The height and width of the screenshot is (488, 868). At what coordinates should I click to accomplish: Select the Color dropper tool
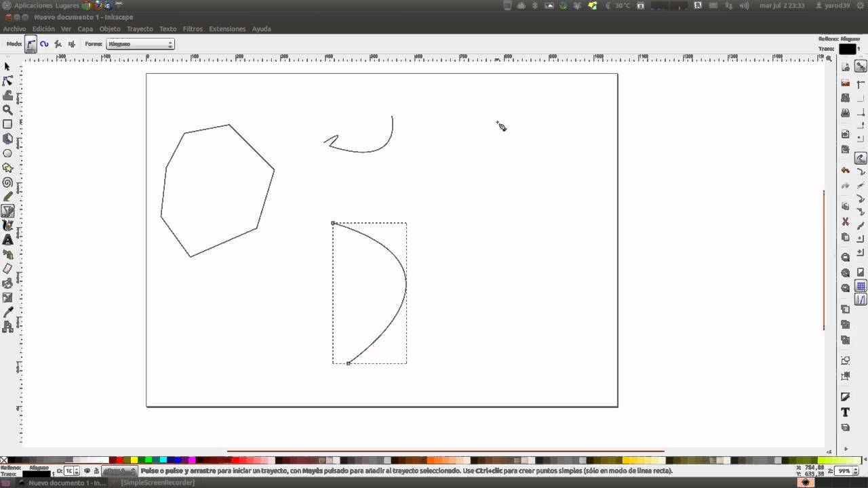tap(7, 312)
